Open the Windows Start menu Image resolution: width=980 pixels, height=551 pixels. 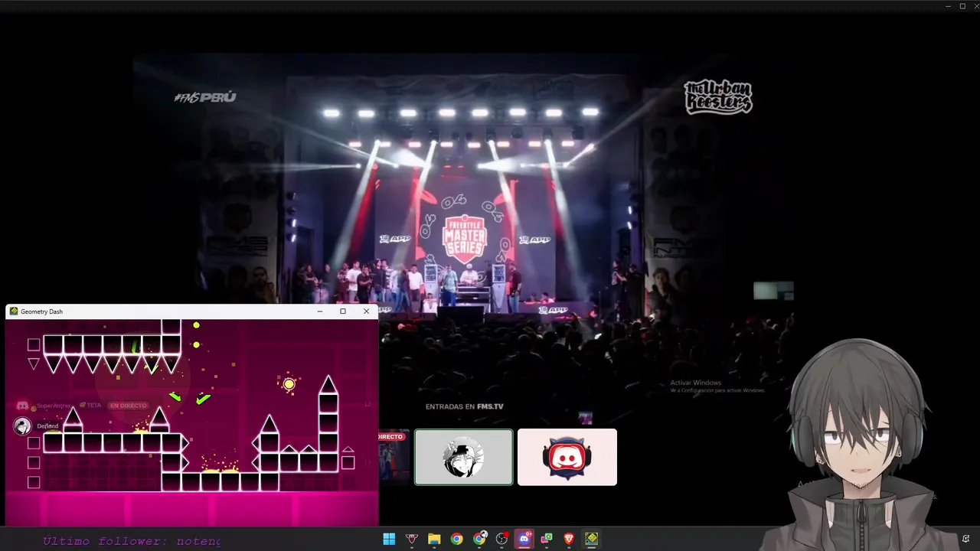tap(389, 539)
